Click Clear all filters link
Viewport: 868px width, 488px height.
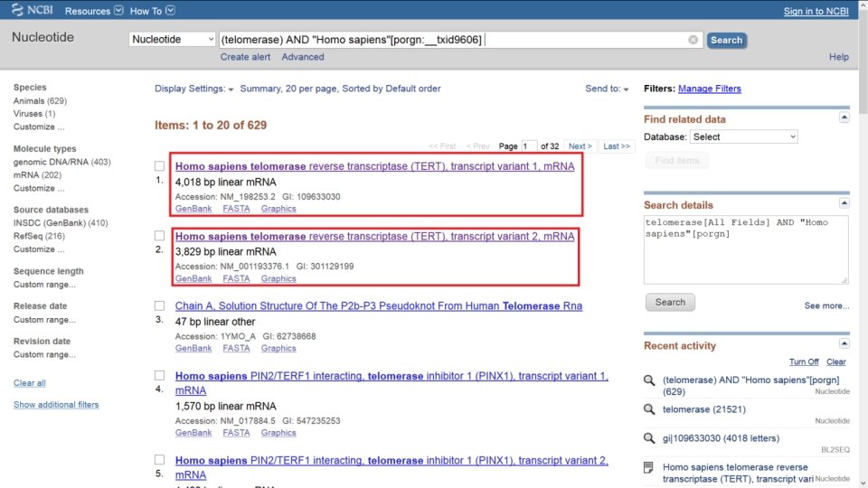tap(29, 383)
